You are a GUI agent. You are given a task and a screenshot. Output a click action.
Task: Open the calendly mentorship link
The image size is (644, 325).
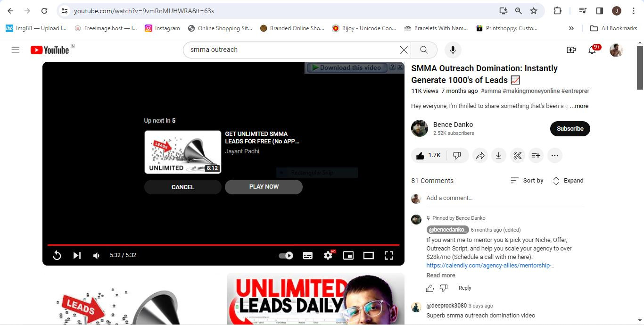point(490,266)
